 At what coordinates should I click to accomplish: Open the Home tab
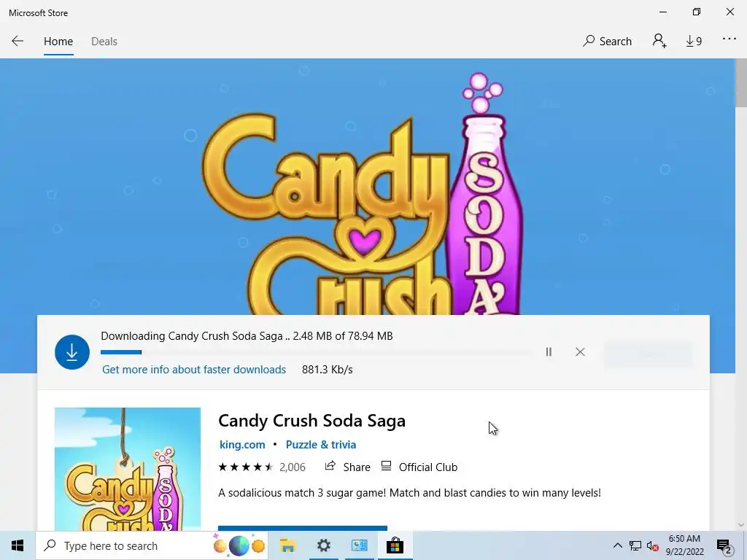pos(58,42)
